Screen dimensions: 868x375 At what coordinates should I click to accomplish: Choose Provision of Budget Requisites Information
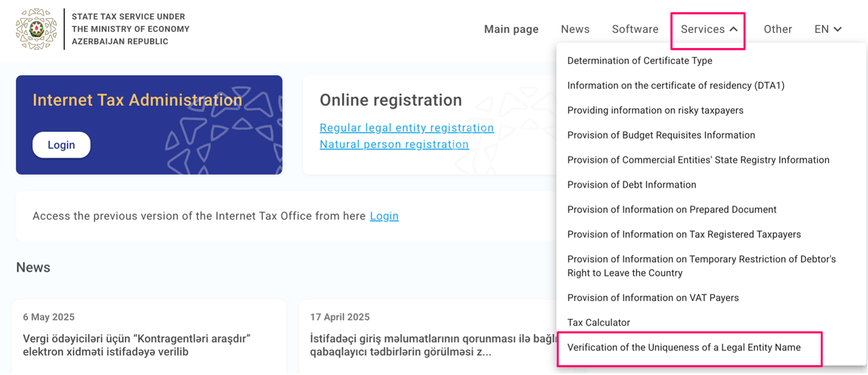661,135
